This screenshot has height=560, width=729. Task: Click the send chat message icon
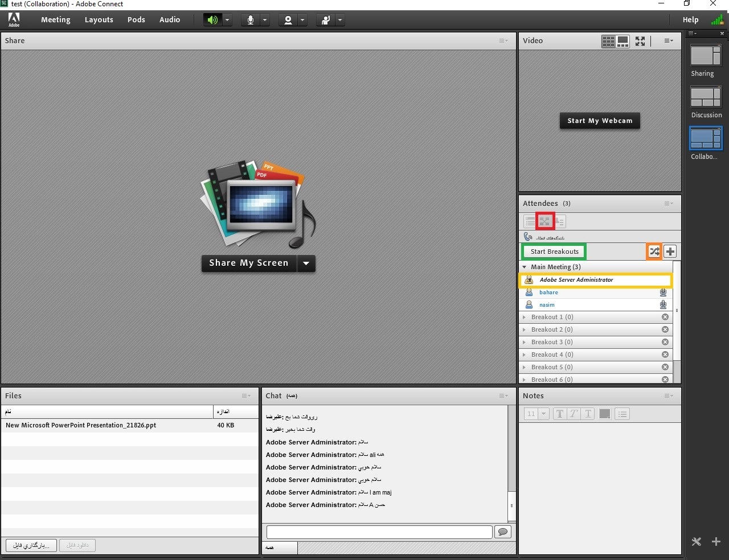[x=503, y=532]
